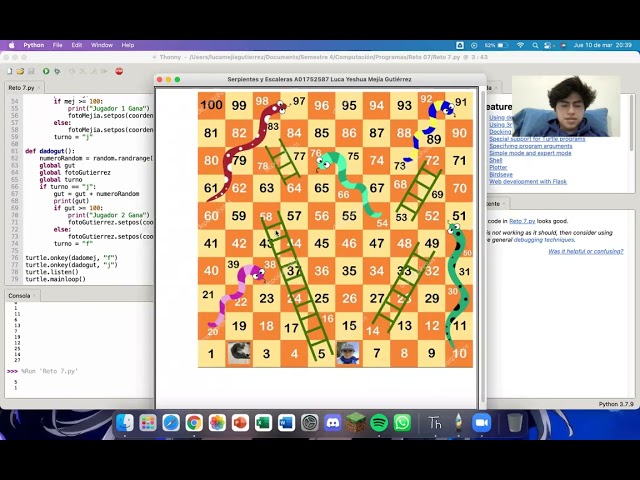Close the Reto 7.py tab
640x480 pixels.
pos(39,88)
